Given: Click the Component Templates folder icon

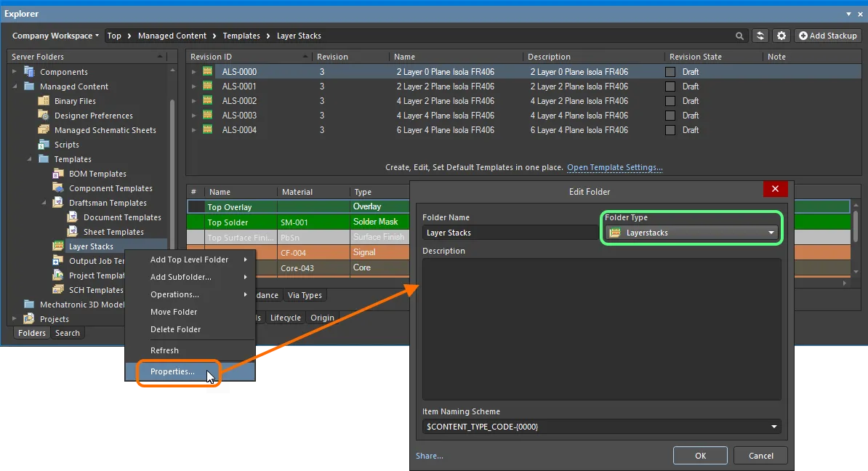Looking at the screenshot, I should [x=58, y=188].
